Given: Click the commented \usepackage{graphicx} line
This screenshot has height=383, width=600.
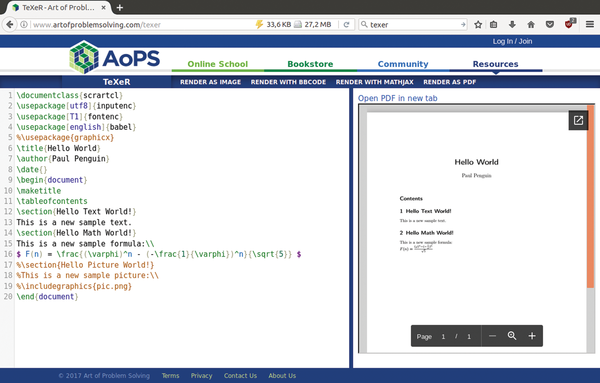Looking at the screenshot, I should (x=65, y=137).
